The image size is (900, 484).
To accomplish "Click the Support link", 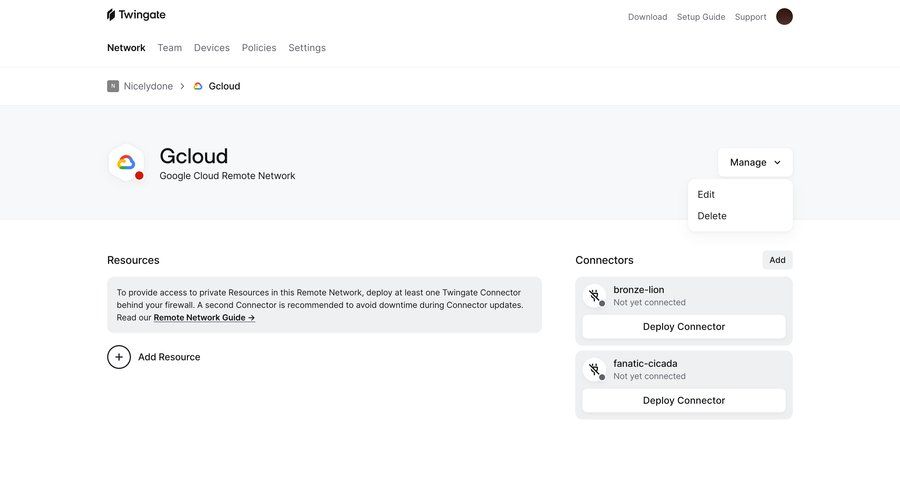I will point(750,17).
